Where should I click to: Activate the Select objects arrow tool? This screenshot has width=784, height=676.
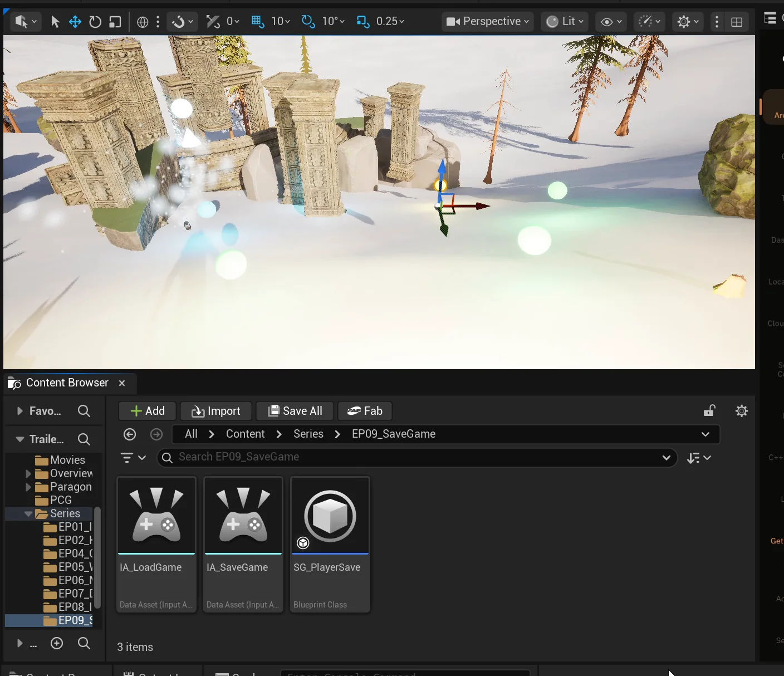55,22
